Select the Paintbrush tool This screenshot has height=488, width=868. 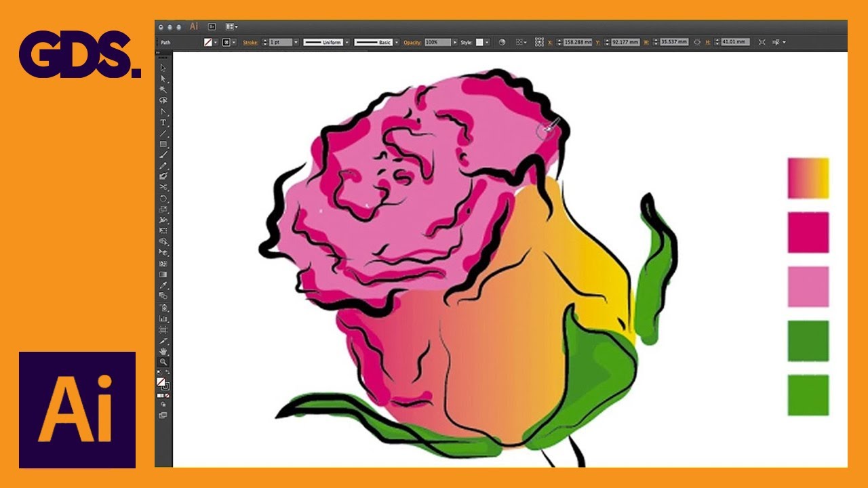[x=163, y=155]
